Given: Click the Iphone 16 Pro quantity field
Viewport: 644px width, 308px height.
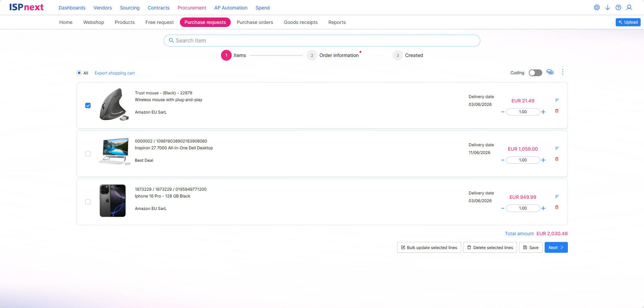Looking at the screenshot, I should point(523,208).
